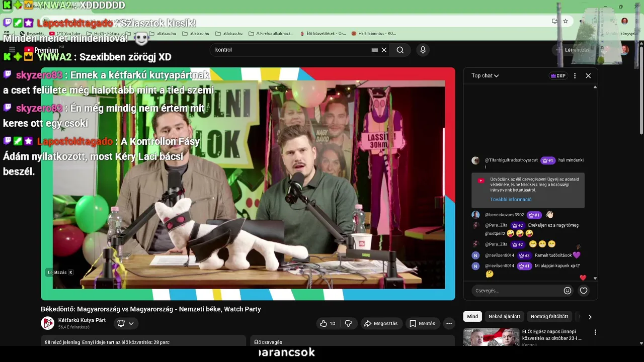The height and width of the screenshot is (362, 644).
Task: Expand the subscription notification dropdown arrow
Action: point(131,323)
